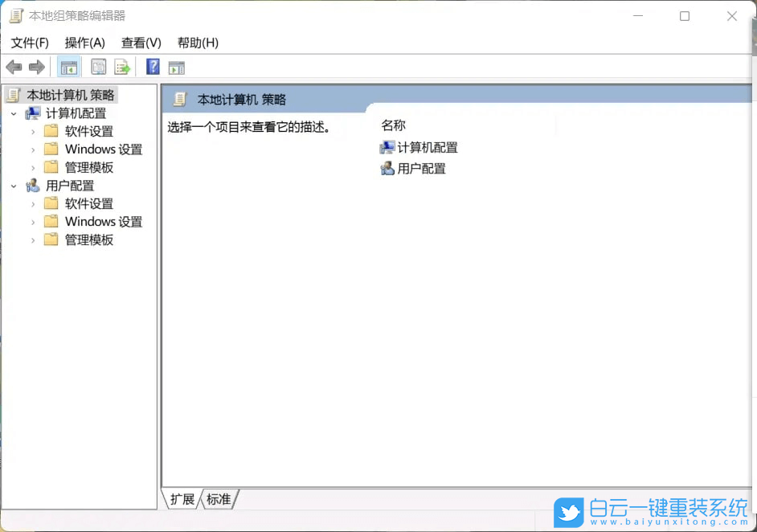Select 用户配置 in the right results pane
The height and width of the screenshot is (532, 757).
click(420, 168)
